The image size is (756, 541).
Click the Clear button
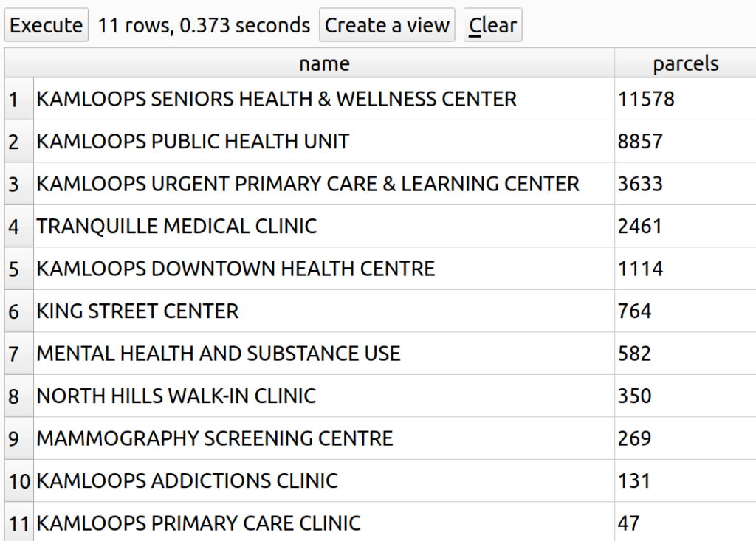click(492, 25)
